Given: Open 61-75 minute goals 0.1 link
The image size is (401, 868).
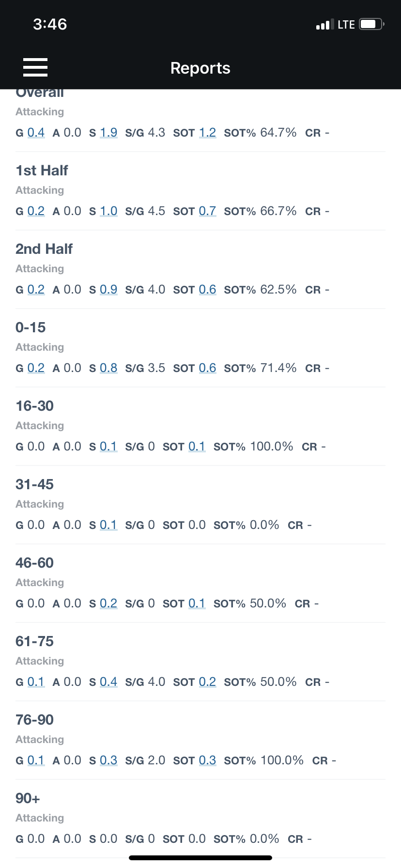Looking at the screenshot, I should (x=36, y=682).
